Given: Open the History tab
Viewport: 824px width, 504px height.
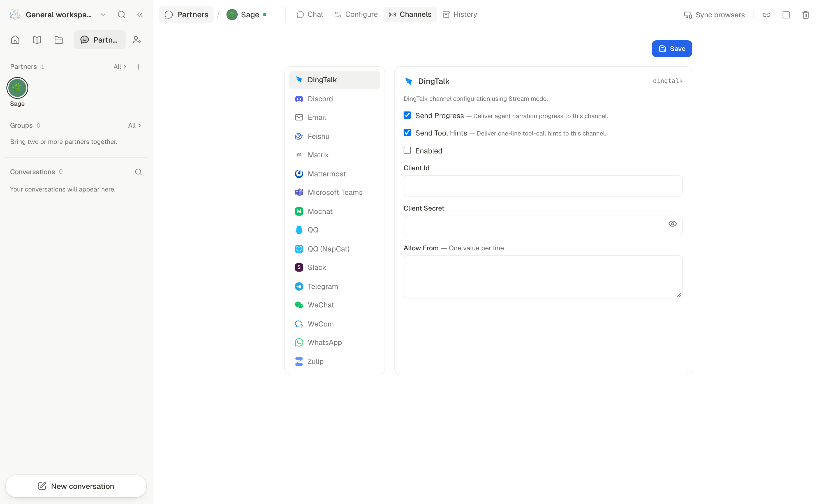Looking at the screenshot, I should (459, 15).
